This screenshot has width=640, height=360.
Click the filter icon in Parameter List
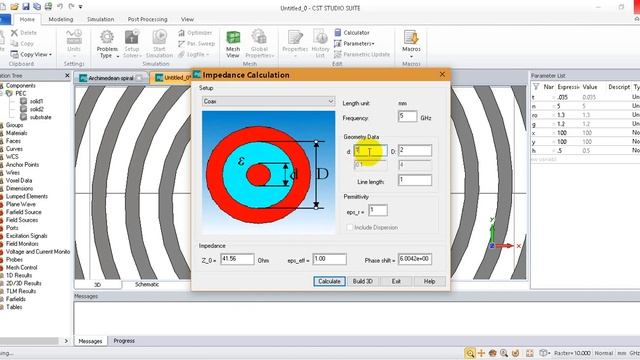536,87
